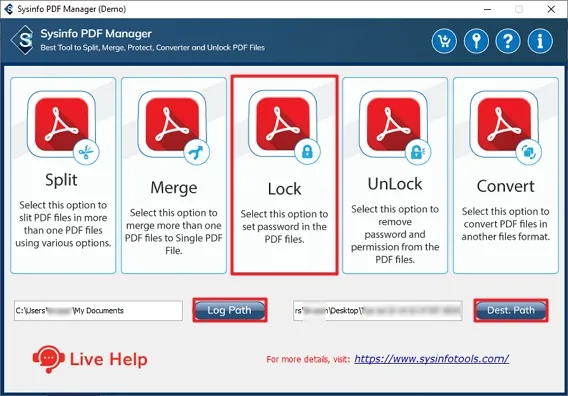568x396 pixels.
Task: Click 'For more details, visit:' text
Action: pos(308,359)
